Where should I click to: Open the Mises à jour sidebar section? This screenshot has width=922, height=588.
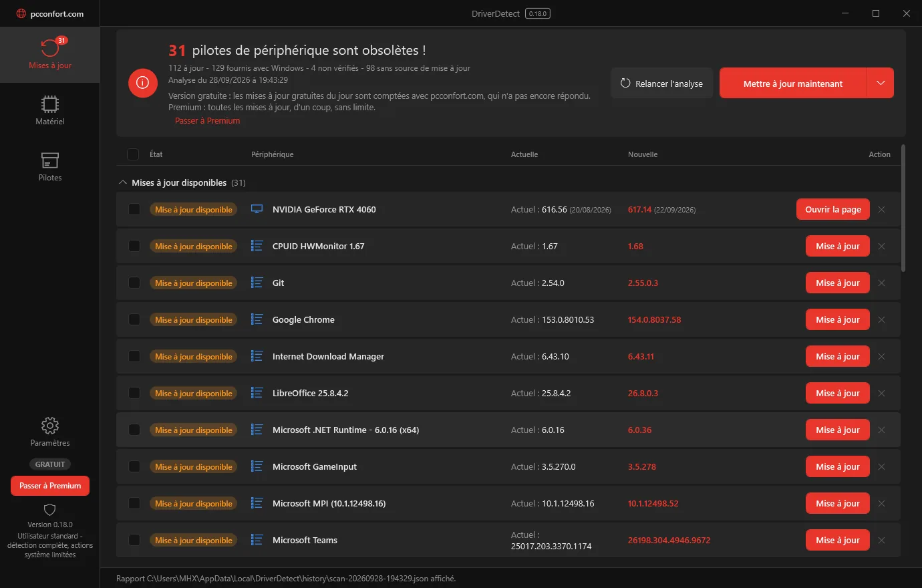(50, 55)
